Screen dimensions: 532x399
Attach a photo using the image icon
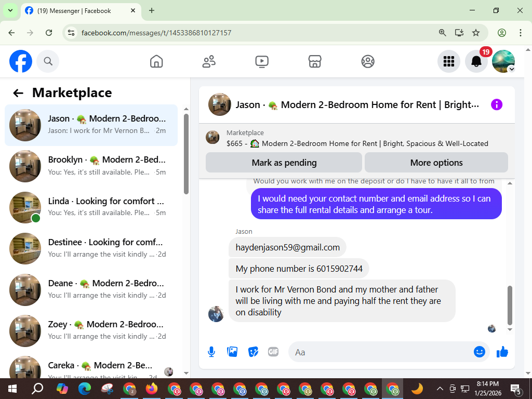click(x=232, y=352)
